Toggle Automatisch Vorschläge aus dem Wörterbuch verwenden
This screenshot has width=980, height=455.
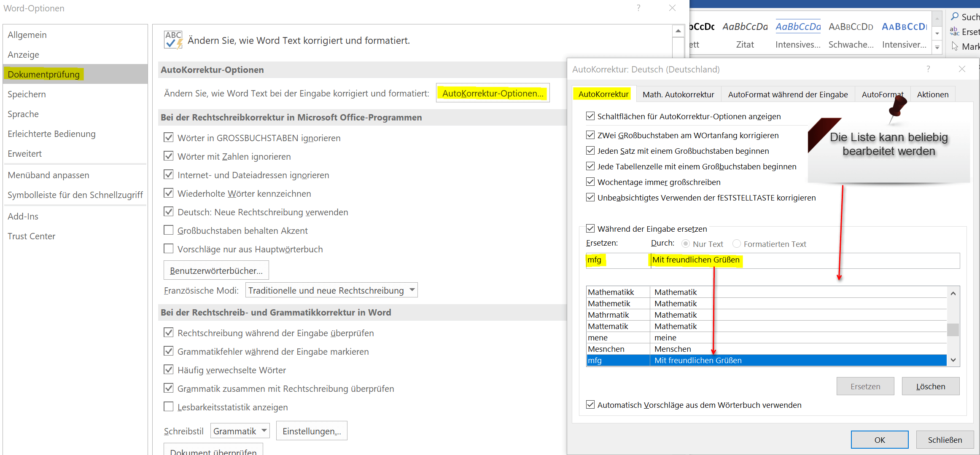tap(590, 404)
